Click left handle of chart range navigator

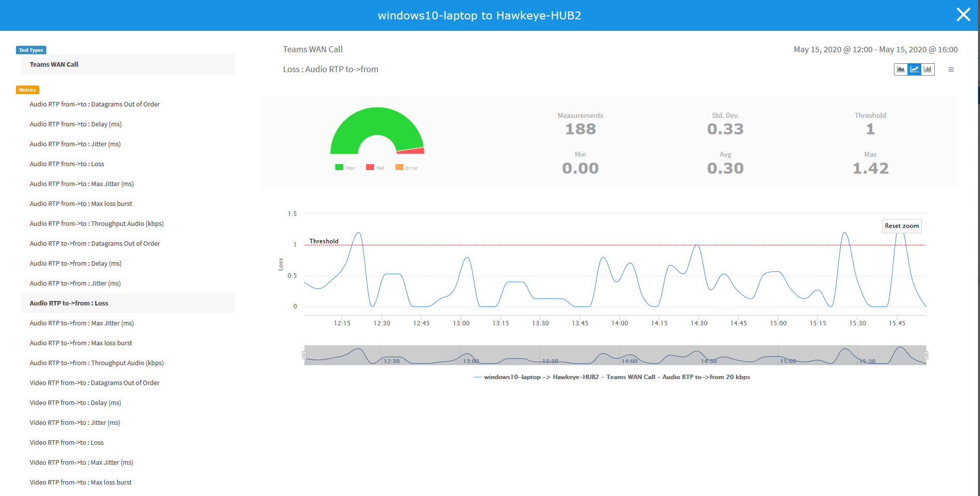[x=304, y=355]
